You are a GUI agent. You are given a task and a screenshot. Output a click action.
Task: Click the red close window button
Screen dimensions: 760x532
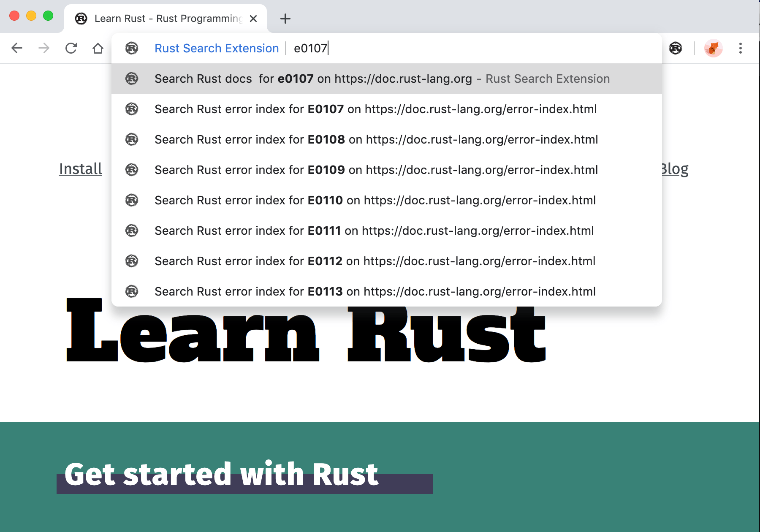click(x=14, y=16)
